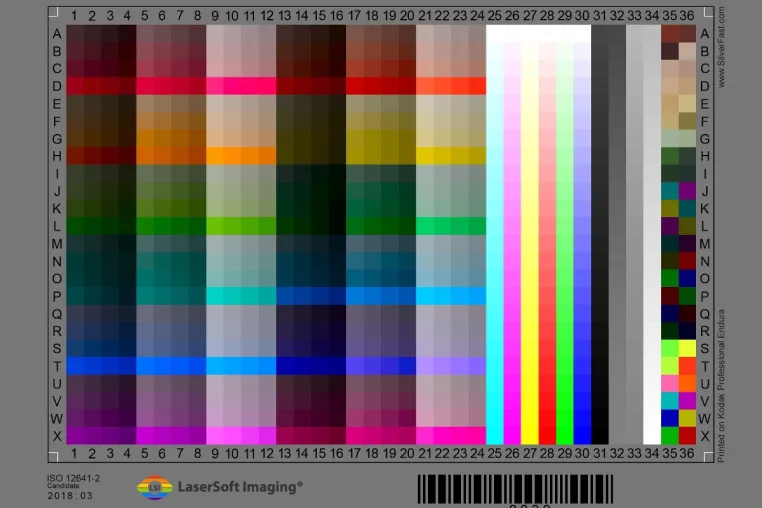Screen dimensions: 762x508
Task: Click the saturated green patch at X29
Action: pyautogui.click(x=565, y=436)
